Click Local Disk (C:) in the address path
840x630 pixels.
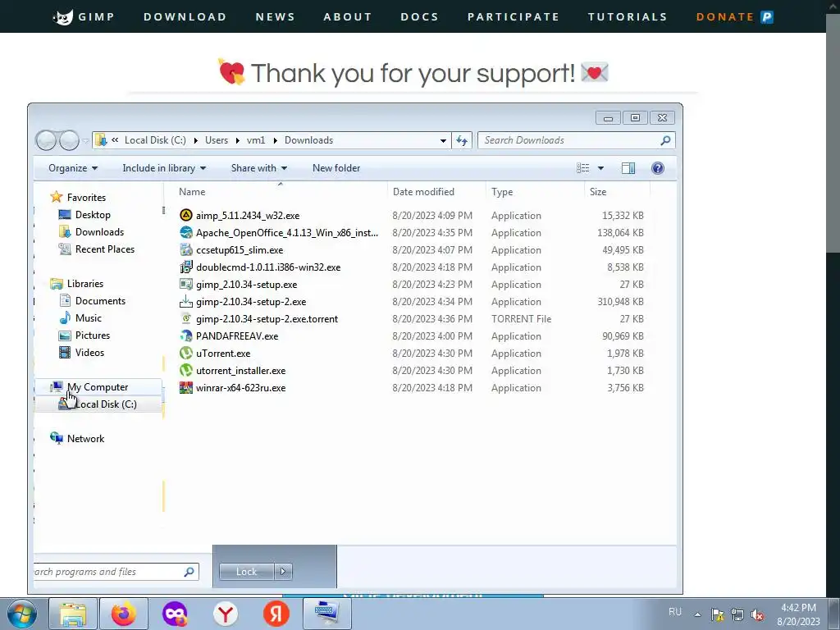pyautogui.click(x=155, y=140)
